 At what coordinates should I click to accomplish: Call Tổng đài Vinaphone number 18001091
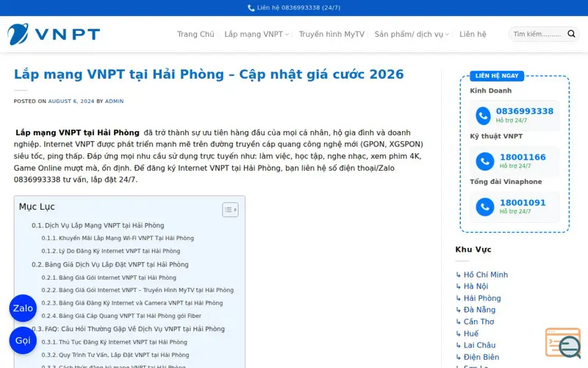pyautogui.click(x=523, y=202)
